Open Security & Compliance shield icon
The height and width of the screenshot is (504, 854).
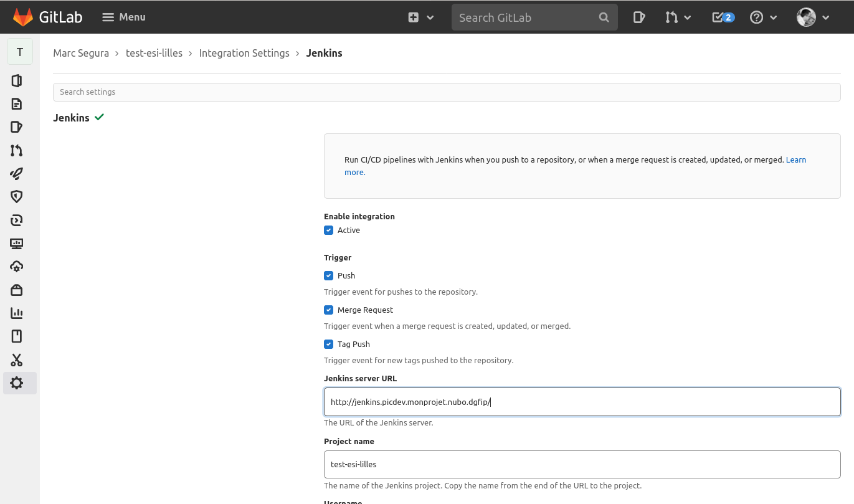(x=17, y=197)
